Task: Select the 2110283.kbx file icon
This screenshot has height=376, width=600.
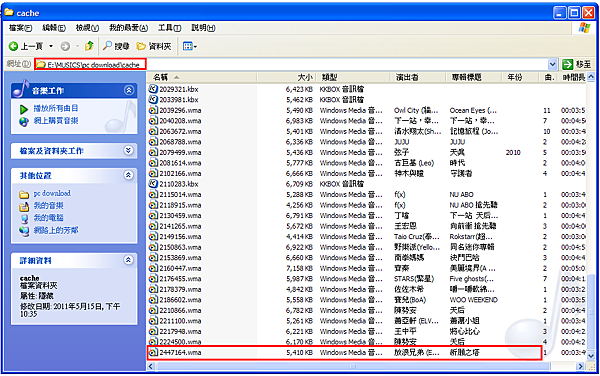Action: pyautogui.click(x=153, y=184)
